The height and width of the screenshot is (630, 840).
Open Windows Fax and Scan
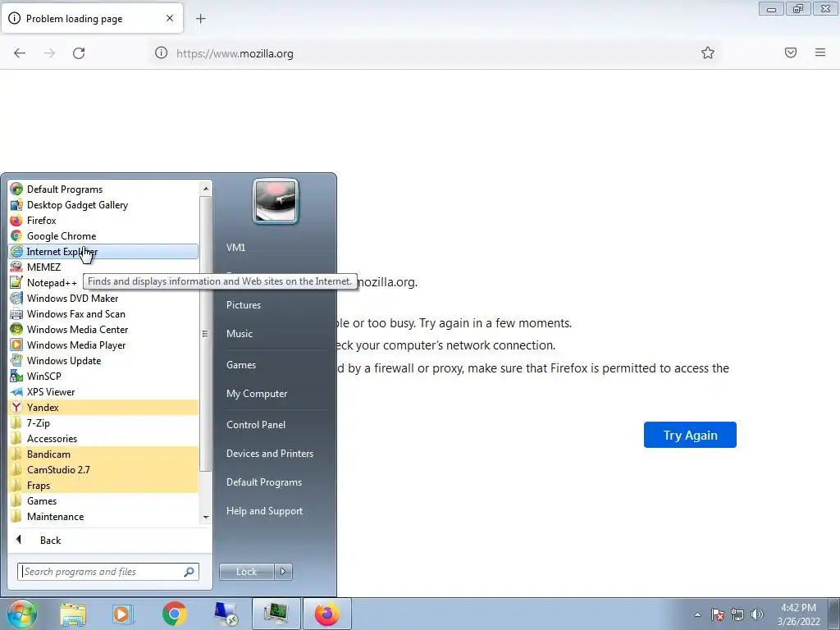pyautogui.click(x=103, y=314)
